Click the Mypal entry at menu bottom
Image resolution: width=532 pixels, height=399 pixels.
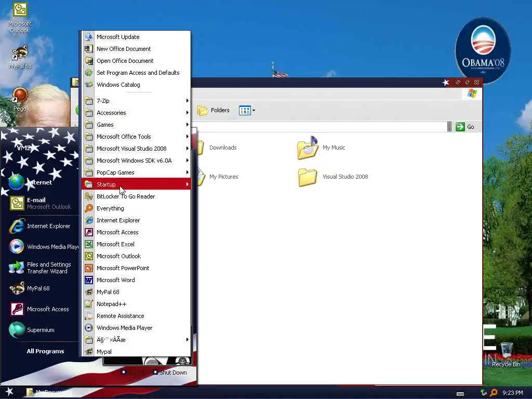pos(136,352)
